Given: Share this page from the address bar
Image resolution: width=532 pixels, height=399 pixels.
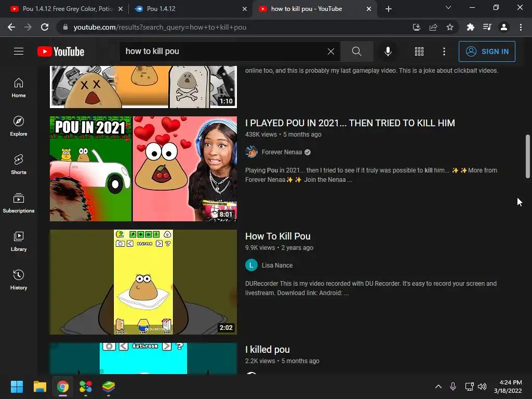Looking at the screenshot, I should 433,27.
